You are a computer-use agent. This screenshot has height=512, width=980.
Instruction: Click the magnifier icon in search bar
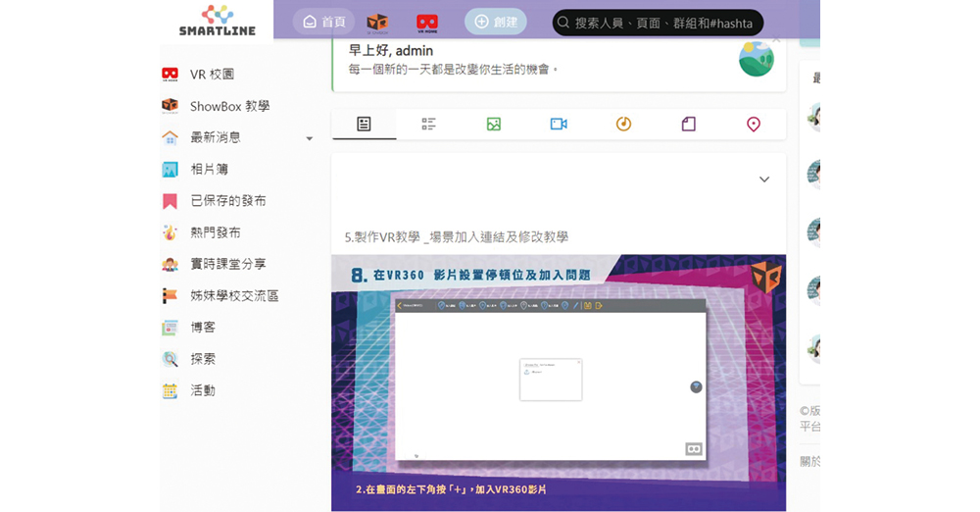[563, 23]
